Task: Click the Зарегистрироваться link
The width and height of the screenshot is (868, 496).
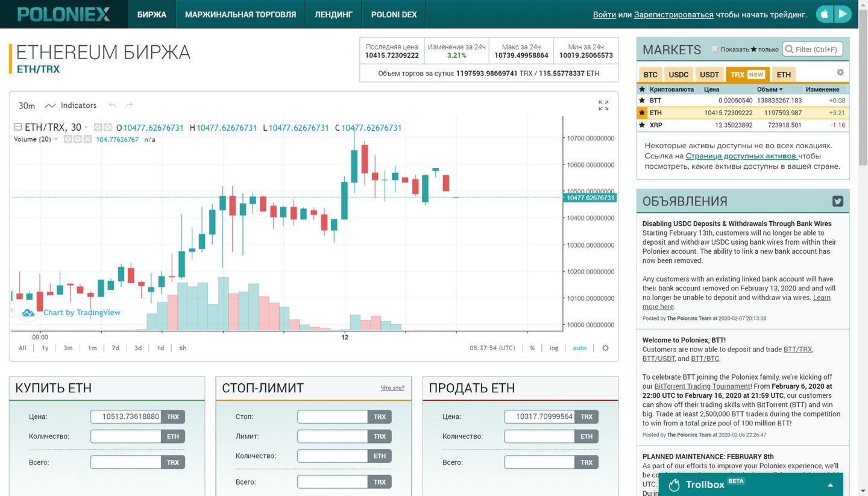Action: [673, 14]
